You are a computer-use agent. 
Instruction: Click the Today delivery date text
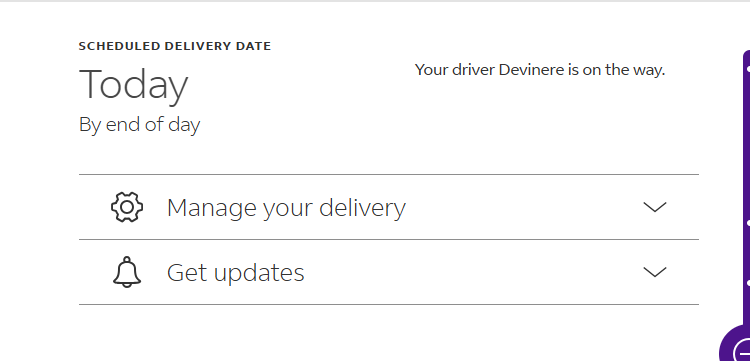coord(133,85)
